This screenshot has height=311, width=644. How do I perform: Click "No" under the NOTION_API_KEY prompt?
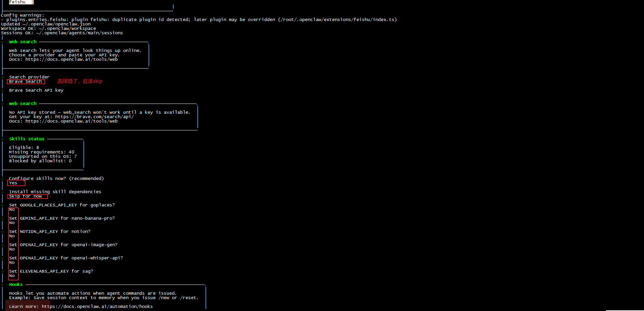point(12,236)
